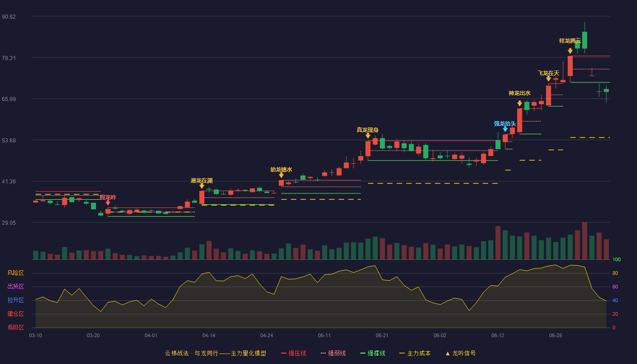Toggle the 主力成本 legend item
This screenshot has width=637, height=364.
coord(415,353)
